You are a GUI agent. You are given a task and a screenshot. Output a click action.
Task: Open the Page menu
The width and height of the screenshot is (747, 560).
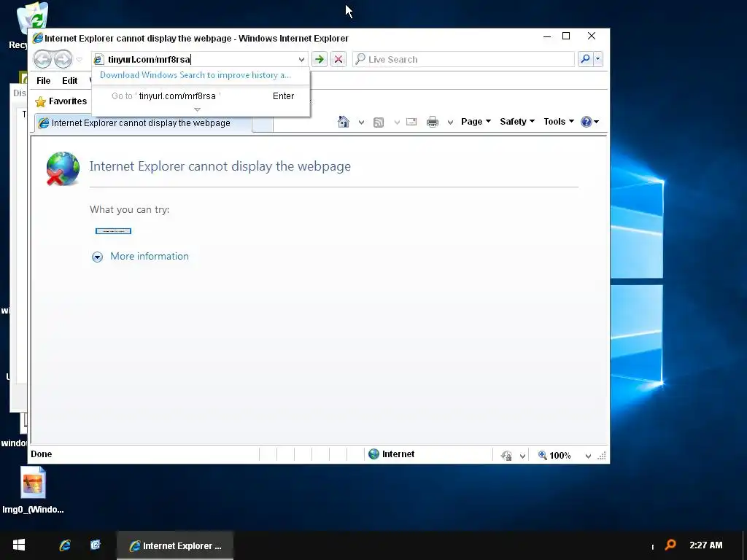click(x=476, y=122)
